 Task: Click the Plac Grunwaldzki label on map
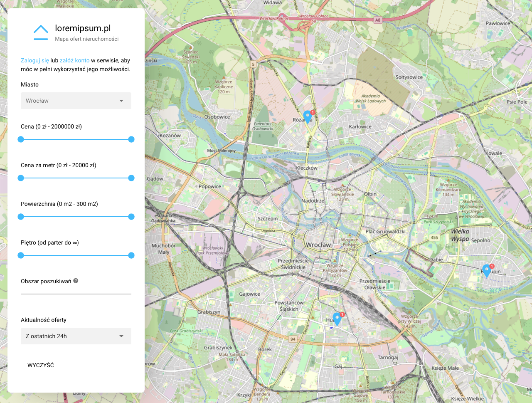[385, 232]
